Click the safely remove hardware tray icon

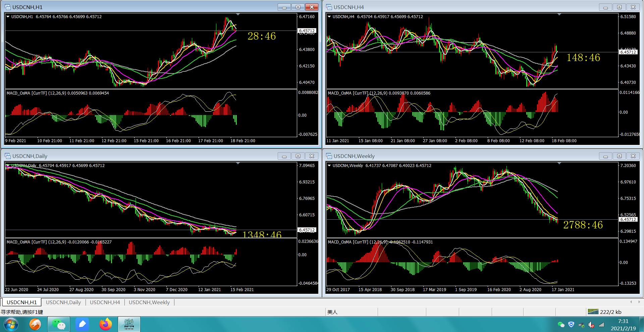[581, 325]
